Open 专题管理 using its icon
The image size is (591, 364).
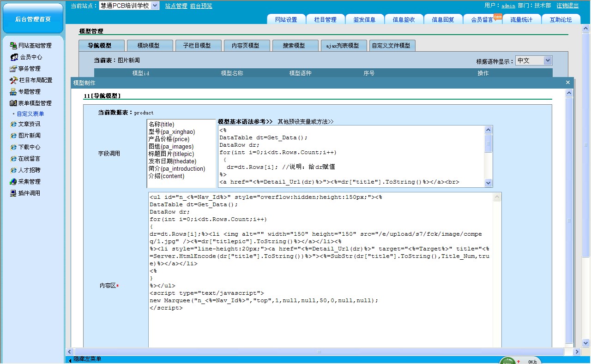13,92
